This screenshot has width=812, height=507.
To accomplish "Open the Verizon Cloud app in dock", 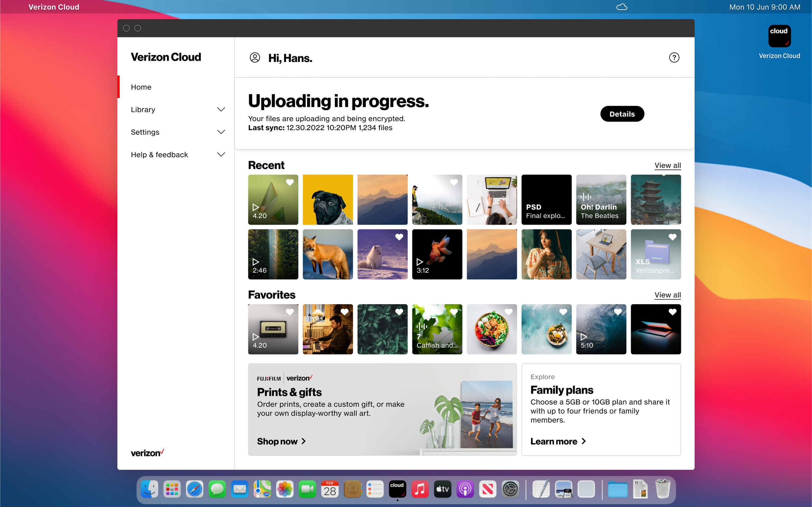I will [397, 489].
